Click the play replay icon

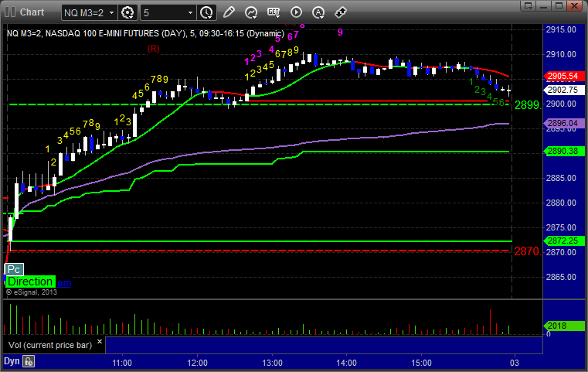click(x=296, y=12)
